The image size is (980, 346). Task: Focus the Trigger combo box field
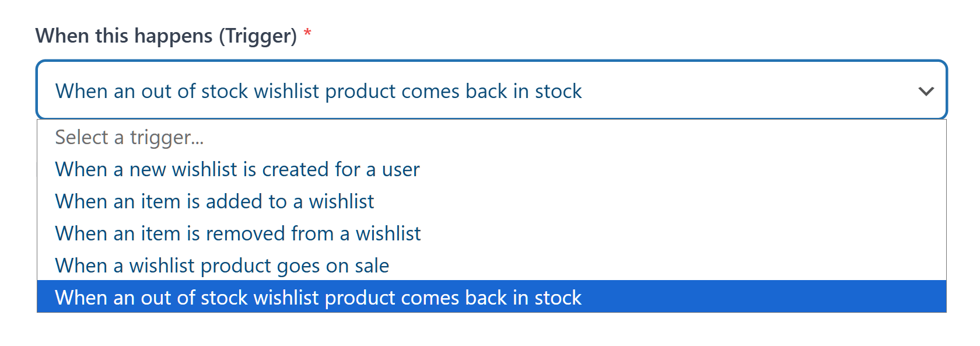[491, 90]
